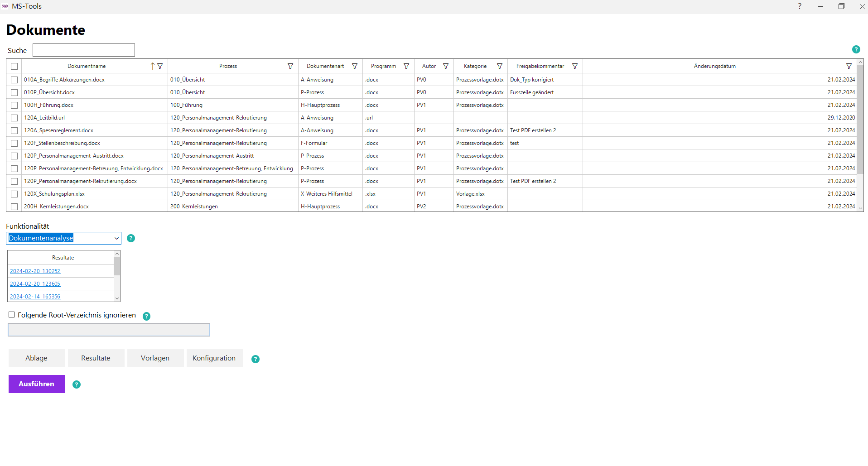
Task: Click help icon beside Funktionalität dropdown
Action: pyautogui.click(x=131, y=238)
